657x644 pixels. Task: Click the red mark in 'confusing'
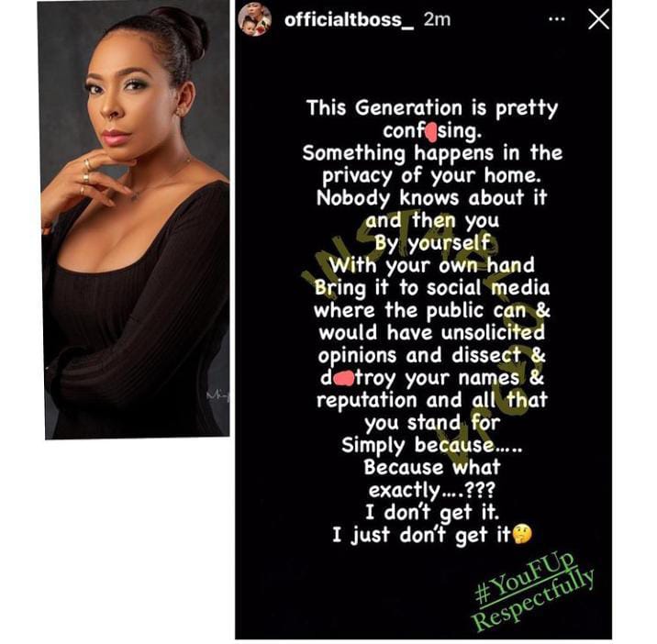[430, 131]
